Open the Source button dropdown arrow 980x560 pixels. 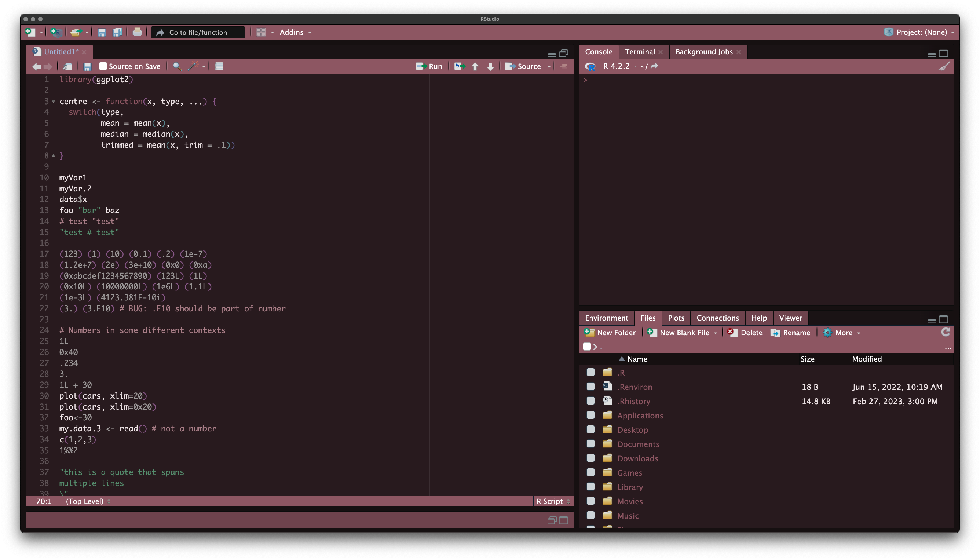[x=549, y=67]
